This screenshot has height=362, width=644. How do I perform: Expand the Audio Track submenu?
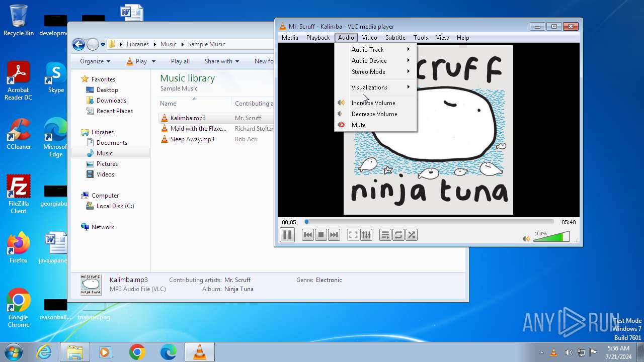click(376, 50)
